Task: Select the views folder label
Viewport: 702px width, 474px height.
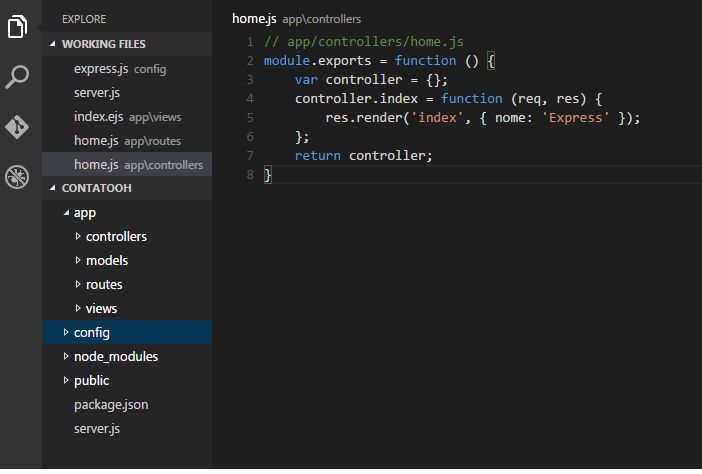Action: (x=101, y=308)
